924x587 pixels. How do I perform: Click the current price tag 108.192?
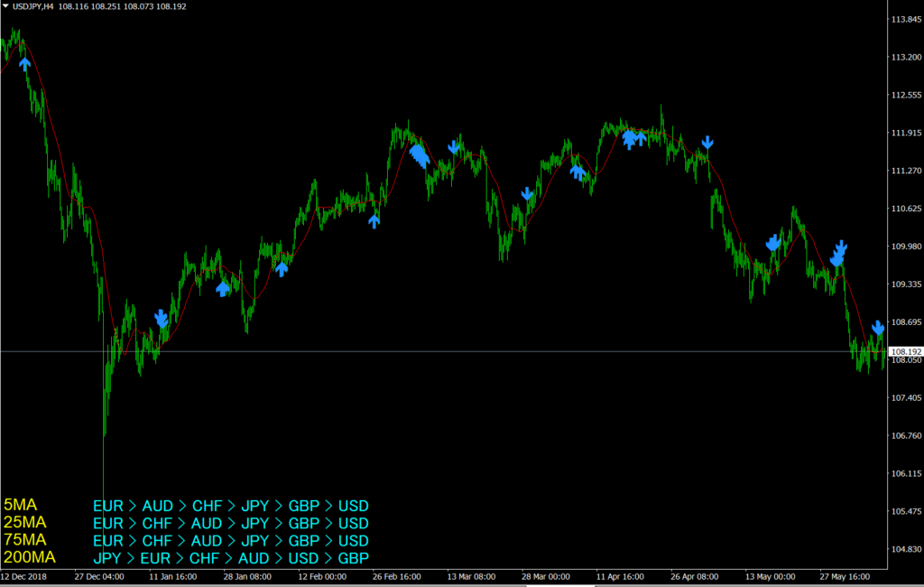pyautogui.click(x=904, y=351)
